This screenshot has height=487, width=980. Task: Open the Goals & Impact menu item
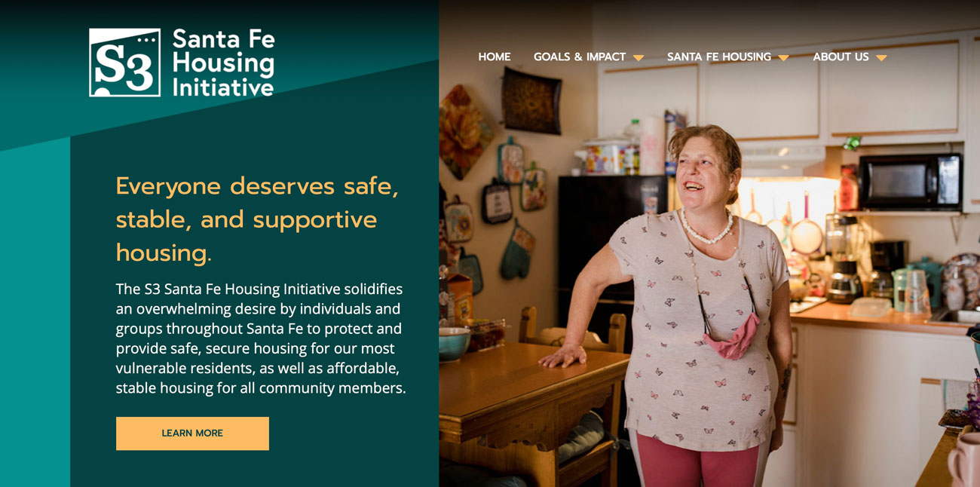click(x=580, y=57)
